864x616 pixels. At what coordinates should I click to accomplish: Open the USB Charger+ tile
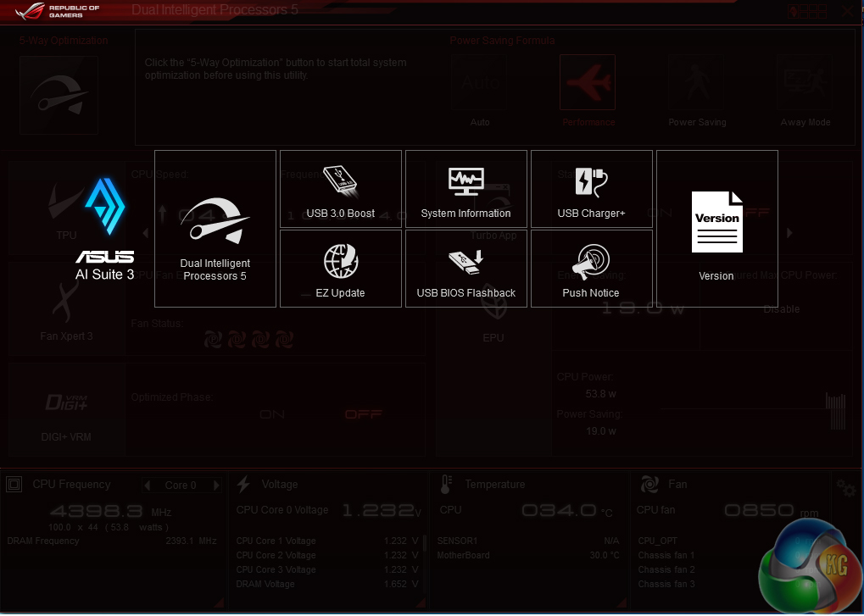[x=592, y=189]
